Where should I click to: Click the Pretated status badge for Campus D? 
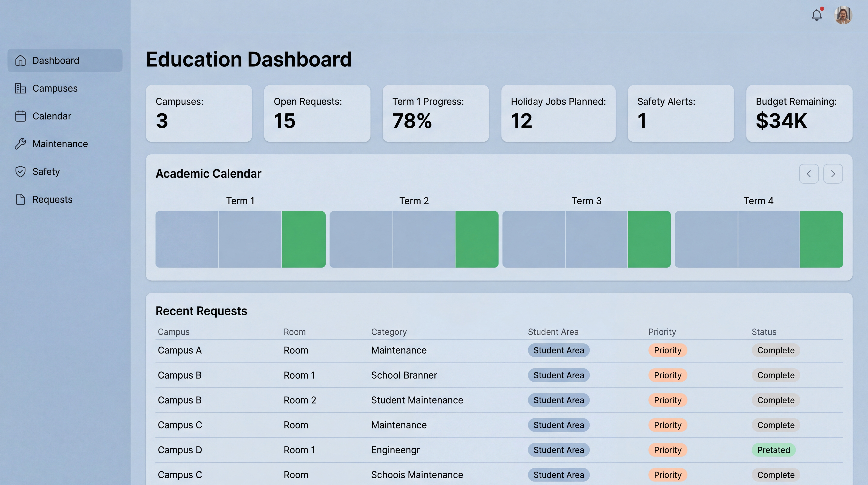coord(773,450)
